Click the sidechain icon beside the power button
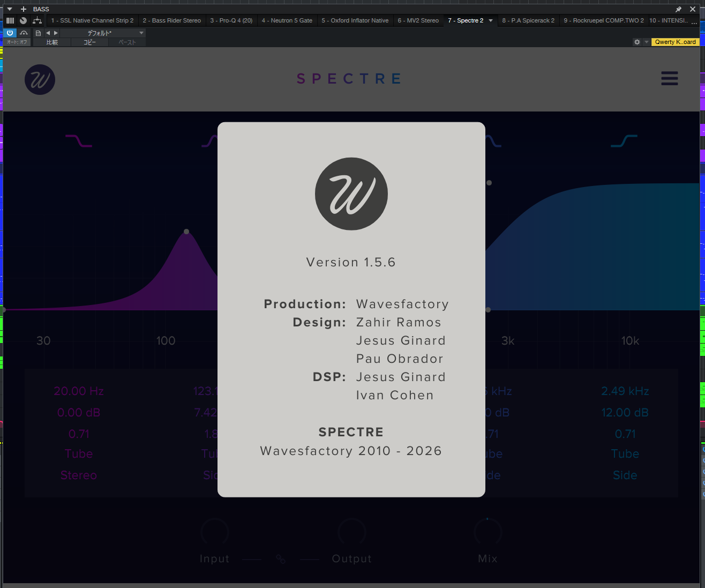Image resolution: width=705 pixels, height=588 pixels. [24, 33]
